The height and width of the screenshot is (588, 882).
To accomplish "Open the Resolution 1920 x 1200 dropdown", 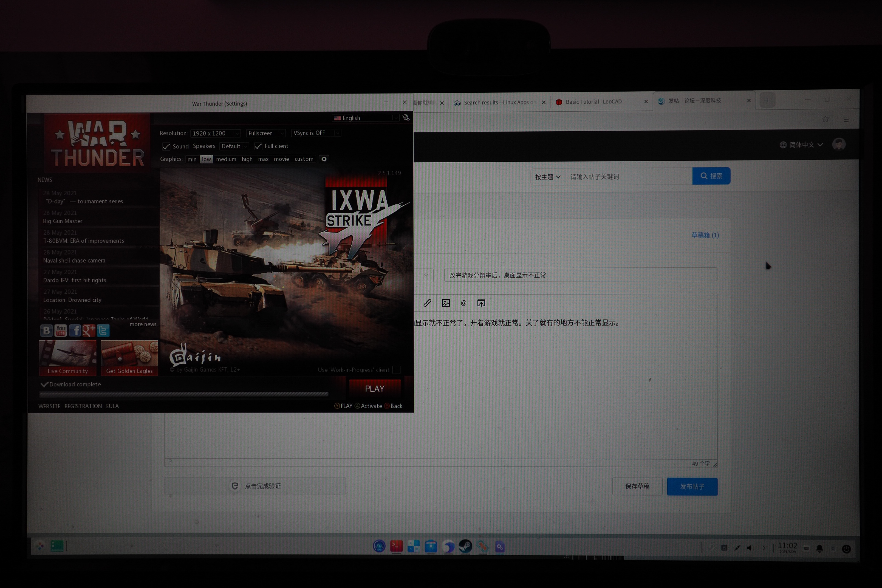I will coord(215,133).
